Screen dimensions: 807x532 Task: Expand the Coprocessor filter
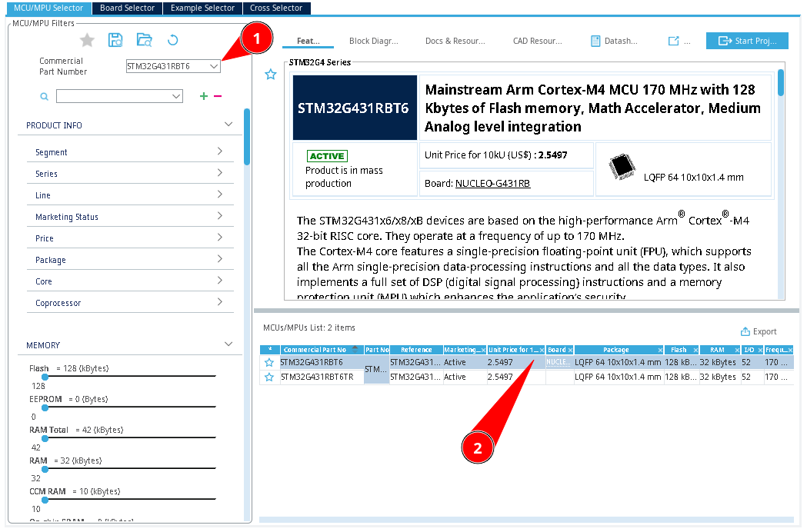220,303
